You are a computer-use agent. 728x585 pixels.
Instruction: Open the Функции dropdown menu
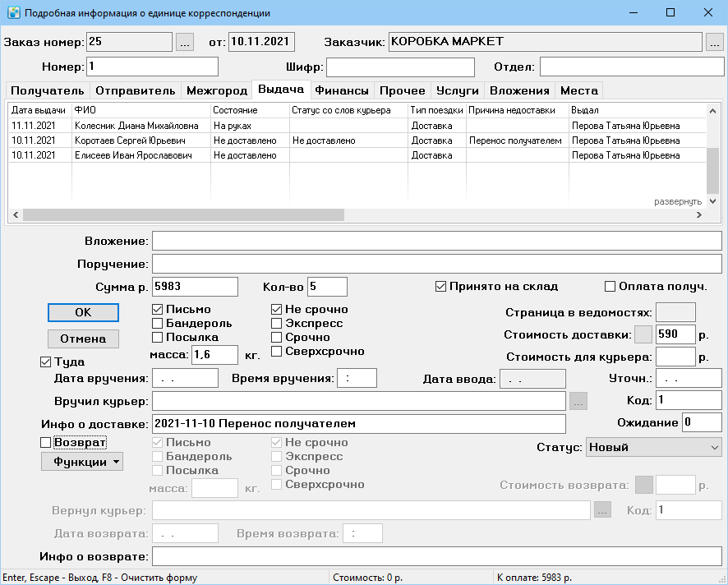click(82, 462)
